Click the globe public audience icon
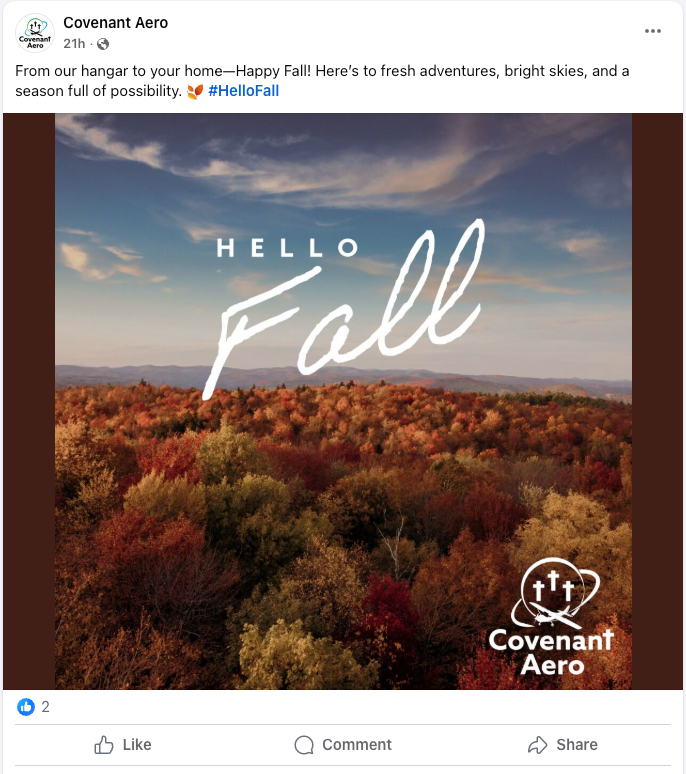 (103, 44)
